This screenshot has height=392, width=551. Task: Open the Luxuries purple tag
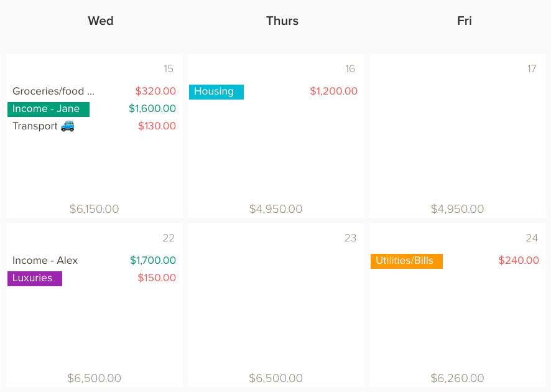point(35,278)
